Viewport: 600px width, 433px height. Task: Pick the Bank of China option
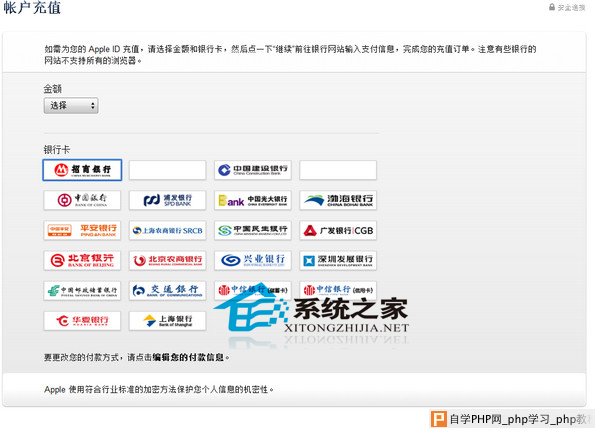[x=82, y=200]
